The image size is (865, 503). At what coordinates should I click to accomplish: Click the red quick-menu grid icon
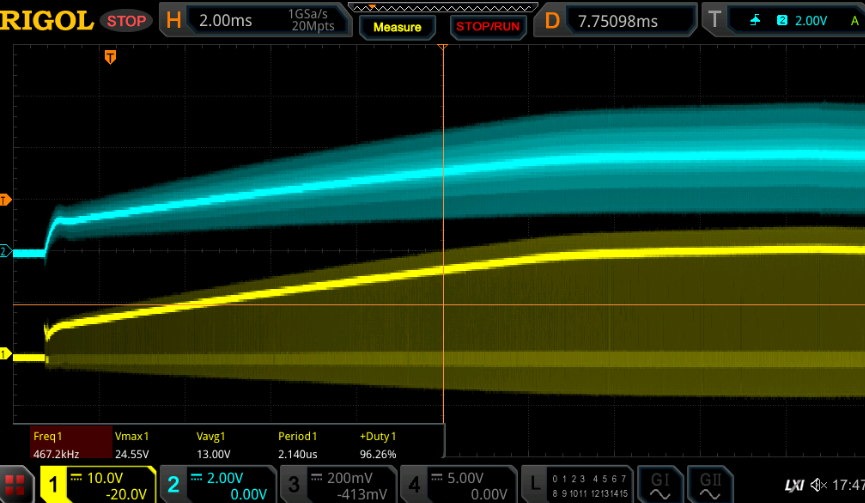point(15,485)
